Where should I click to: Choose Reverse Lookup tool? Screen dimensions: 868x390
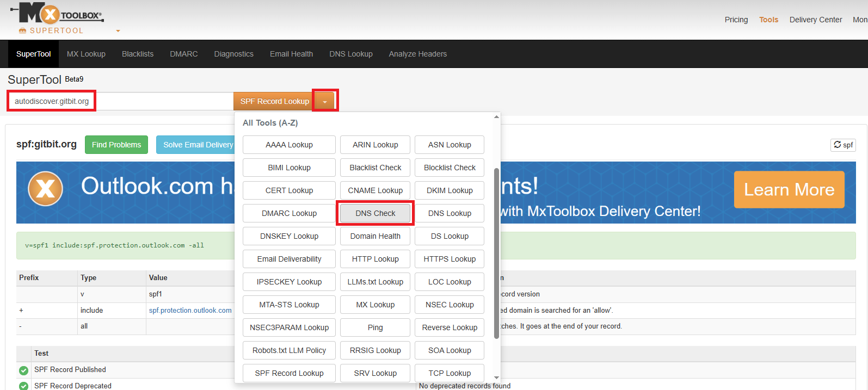point(450,327)
